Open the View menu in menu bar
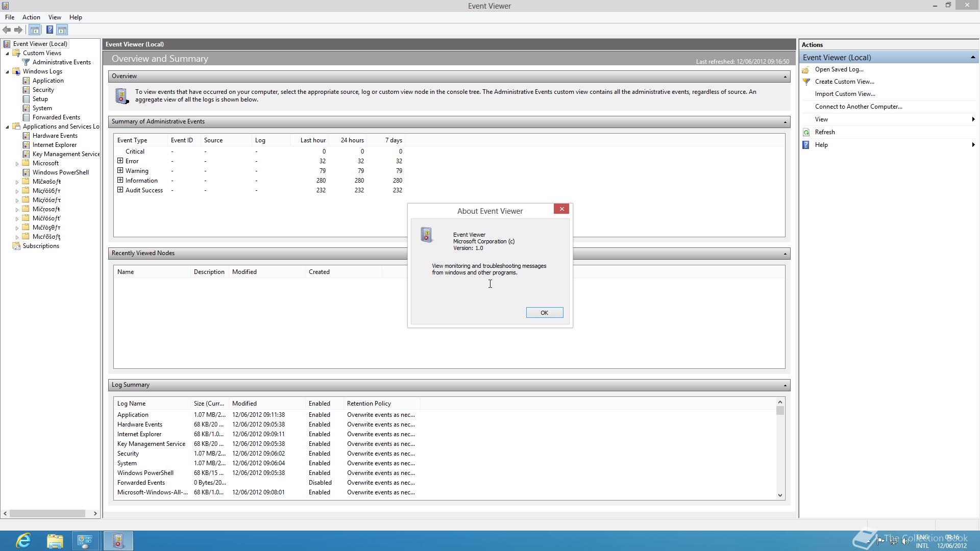 (55, 17)
